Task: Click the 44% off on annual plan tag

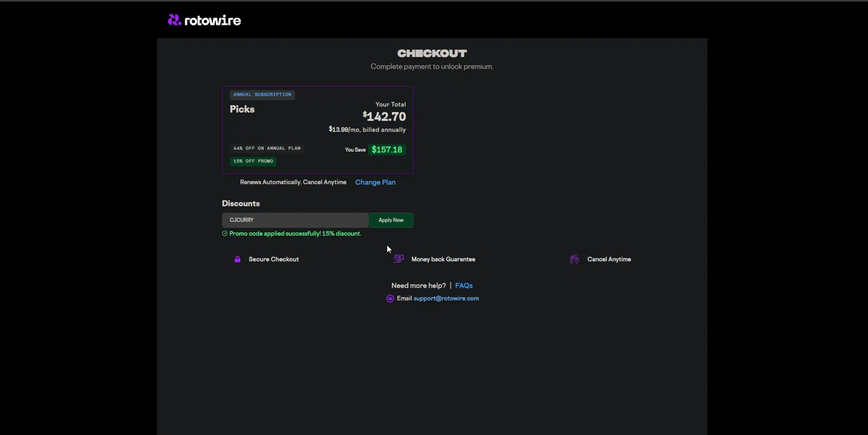Action: click(267, 148)
